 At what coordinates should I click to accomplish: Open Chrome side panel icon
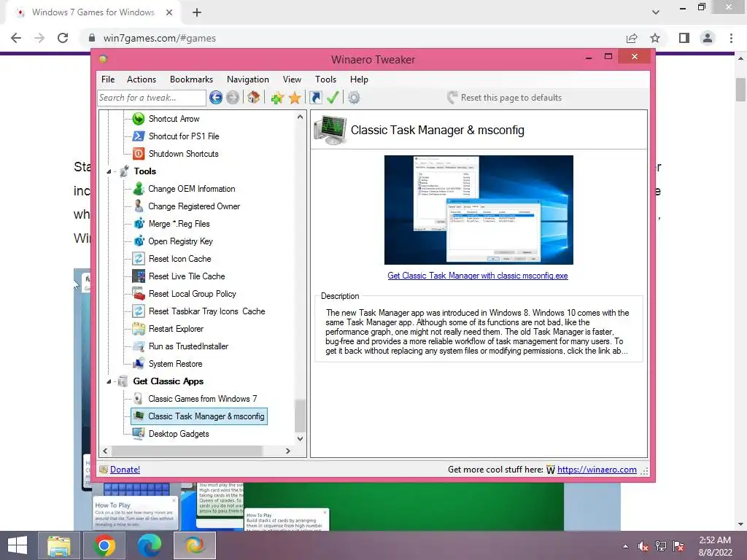(684, 38)
